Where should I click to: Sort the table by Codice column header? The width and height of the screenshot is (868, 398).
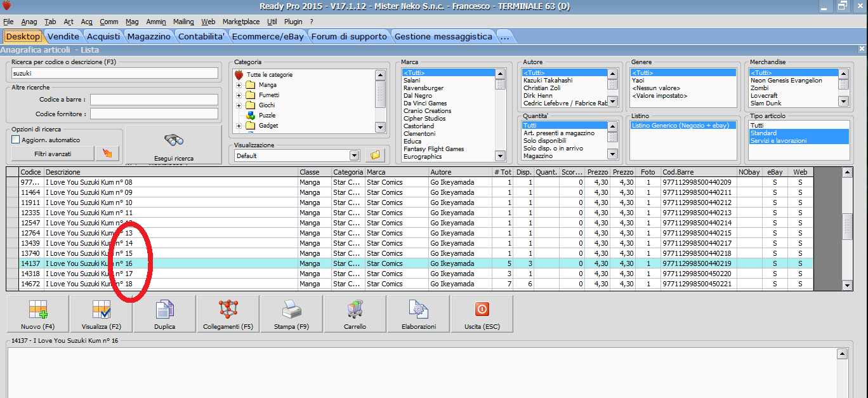tap(32, 172)
